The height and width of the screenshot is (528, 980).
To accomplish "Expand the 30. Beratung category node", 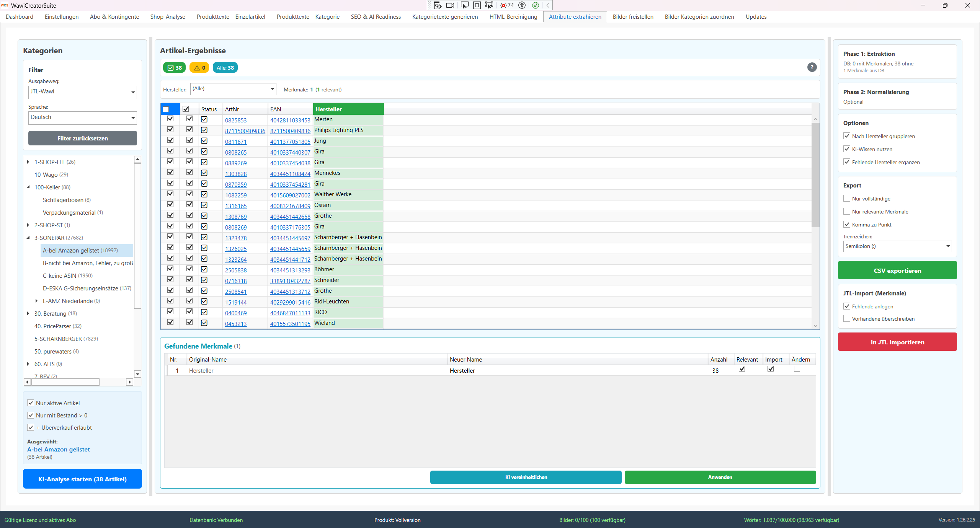I will coord(28,313).
